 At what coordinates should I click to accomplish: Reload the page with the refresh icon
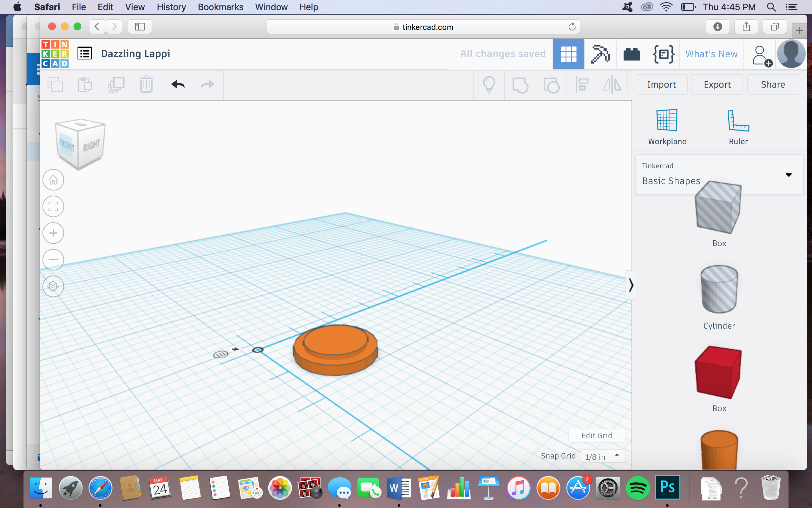pyautogui.click(x=572, y=27)
